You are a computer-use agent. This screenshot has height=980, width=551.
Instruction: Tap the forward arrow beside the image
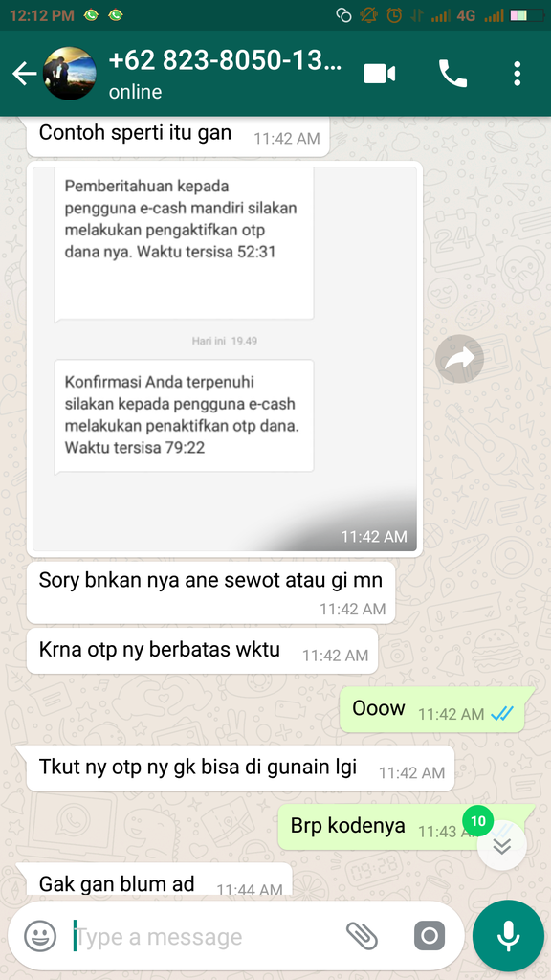click(x=460, y=359)
